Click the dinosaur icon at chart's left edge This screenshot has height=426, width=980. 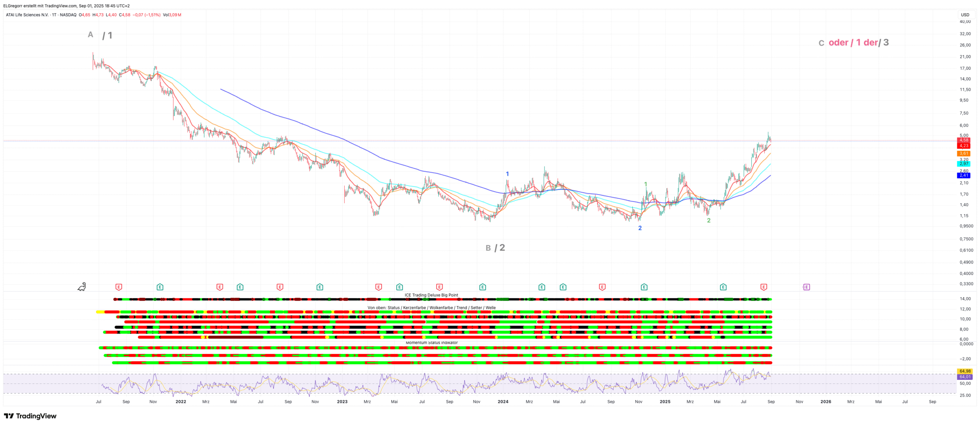[x=82, y=287]
